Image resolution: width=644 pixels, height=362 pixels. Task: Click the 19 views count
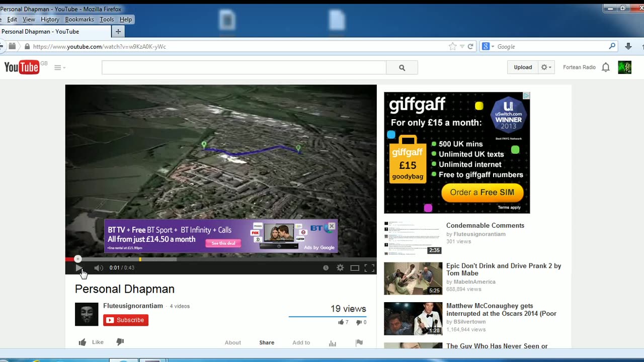[x=348, y=309]
